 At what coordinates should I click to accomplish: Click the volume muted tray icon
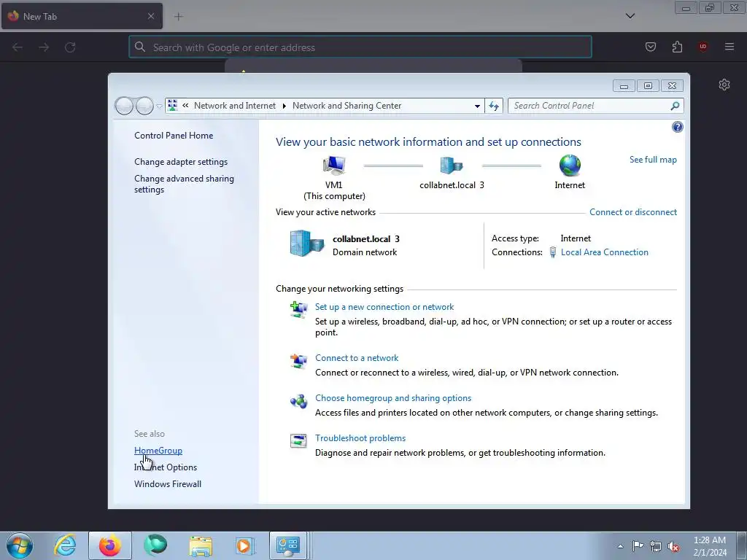pyautogui.click(x=673, y=546)
